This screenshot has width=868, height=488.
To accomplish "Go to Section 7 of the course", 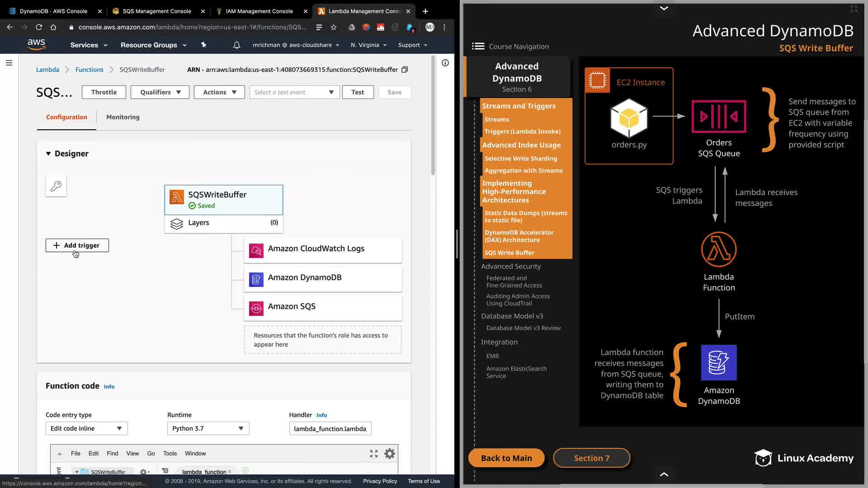I will 591,458.
